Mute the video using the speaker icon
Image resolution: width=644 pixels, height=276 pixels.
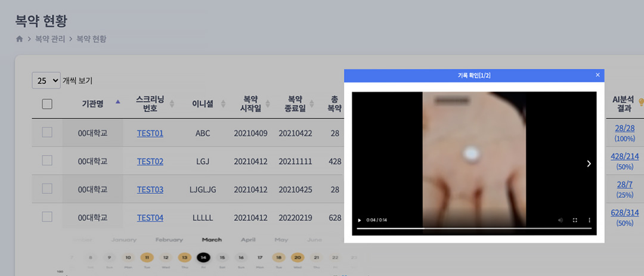click(x=561, y=220)
